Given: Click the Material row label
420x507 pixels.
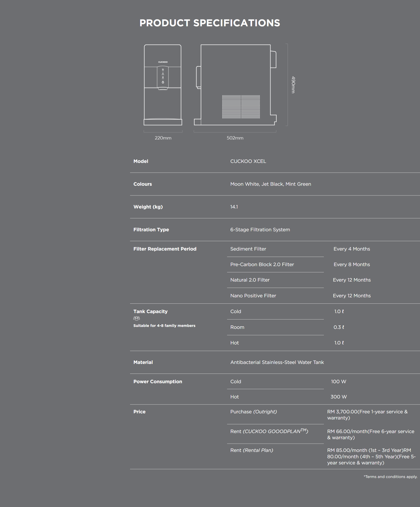Looking at the screenshot, I should [x=143, y=362].
